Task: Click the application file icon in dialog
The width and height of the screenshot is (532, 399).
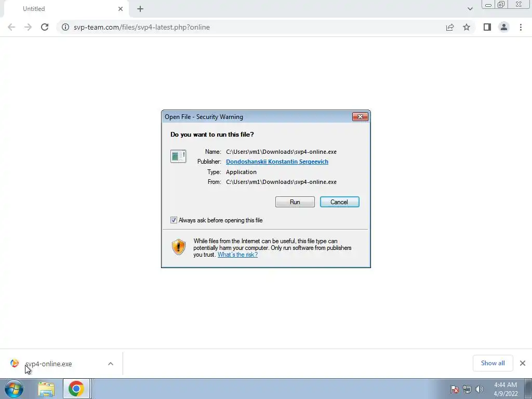Action: [178, 156]
